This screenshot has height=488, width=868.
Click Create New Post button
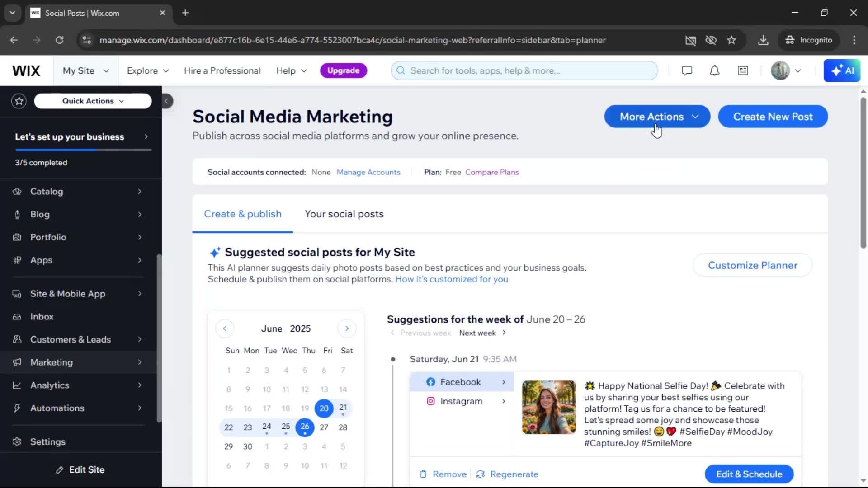coord(773,117)
